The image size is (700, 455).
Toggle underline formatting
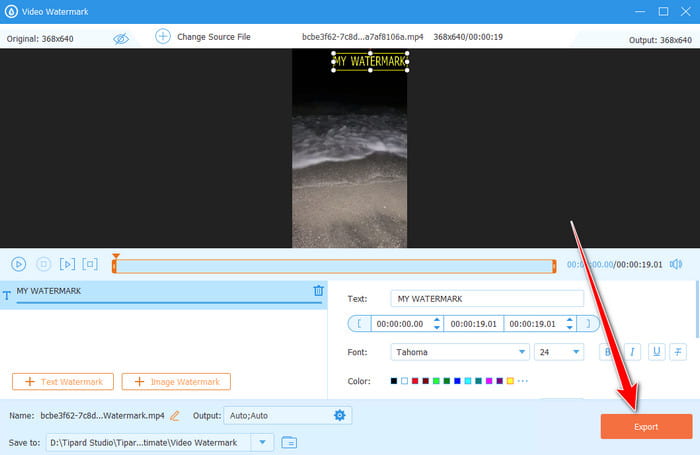click(x=656, y=352)
